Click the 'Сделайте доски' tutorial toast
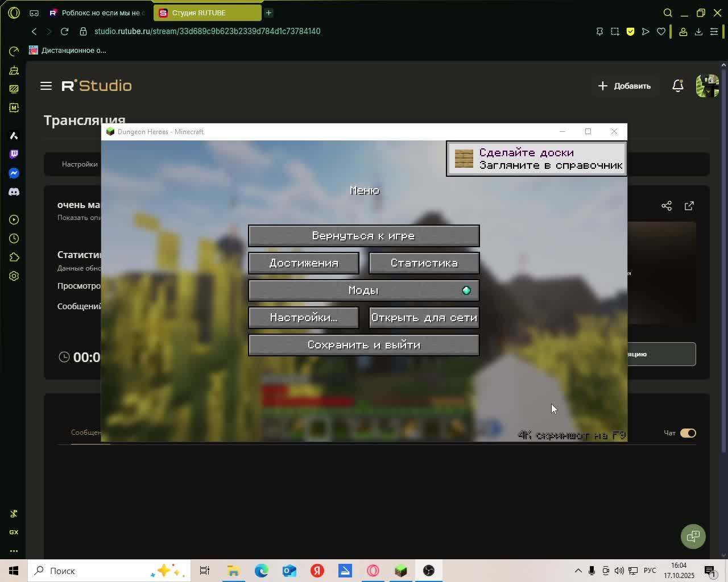 click(536, 159)
